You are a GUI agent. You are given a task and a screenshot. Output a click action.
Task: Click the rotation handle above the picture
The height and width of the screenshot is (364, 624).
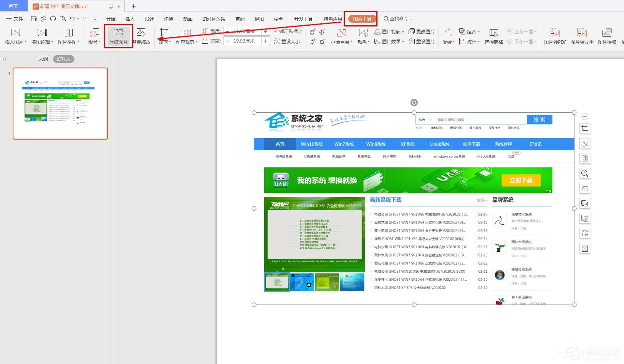(x=414, y=102)
